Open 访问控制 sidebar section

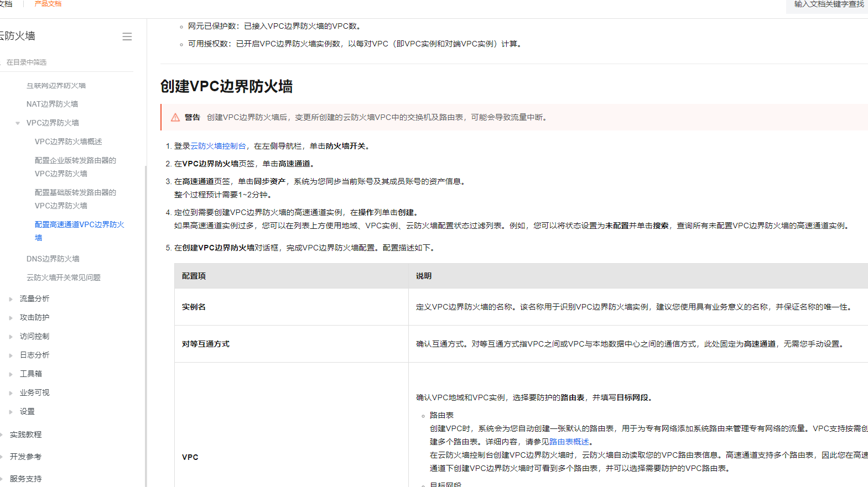click(34, 336)
